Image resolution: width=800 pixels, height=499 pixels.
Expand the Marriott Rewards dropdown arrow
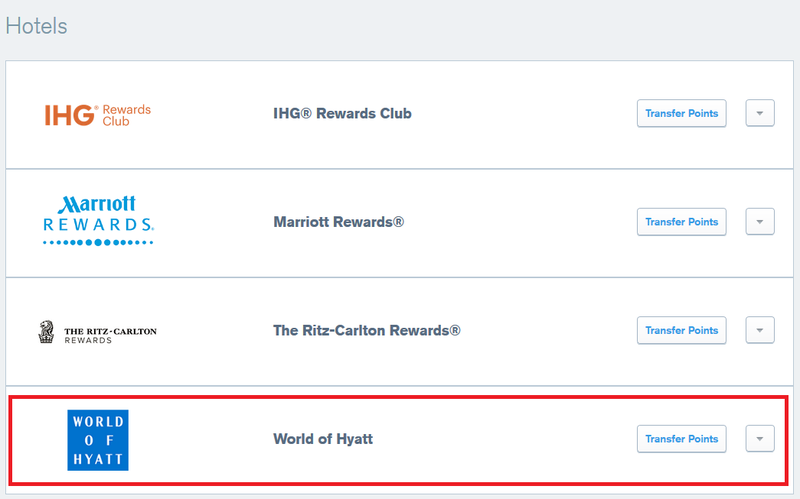760,221
